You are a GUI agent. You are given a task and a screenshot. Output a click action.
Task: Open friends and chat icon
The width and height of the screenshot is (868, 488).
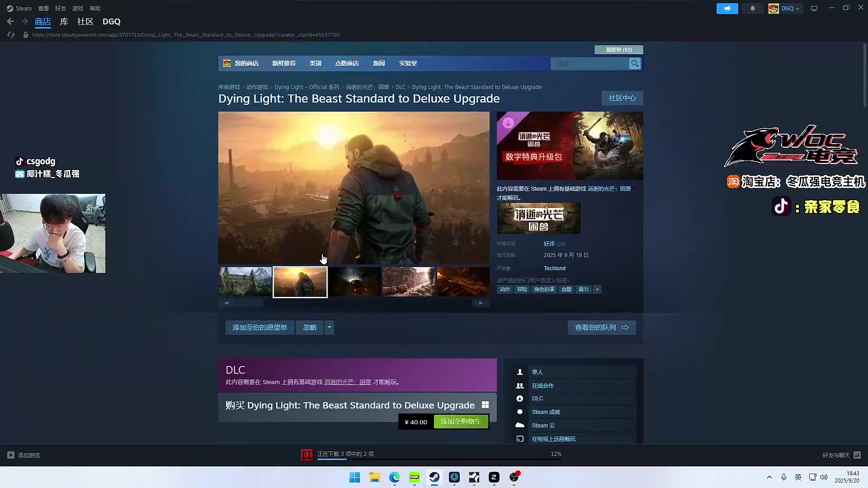point(857,455)
